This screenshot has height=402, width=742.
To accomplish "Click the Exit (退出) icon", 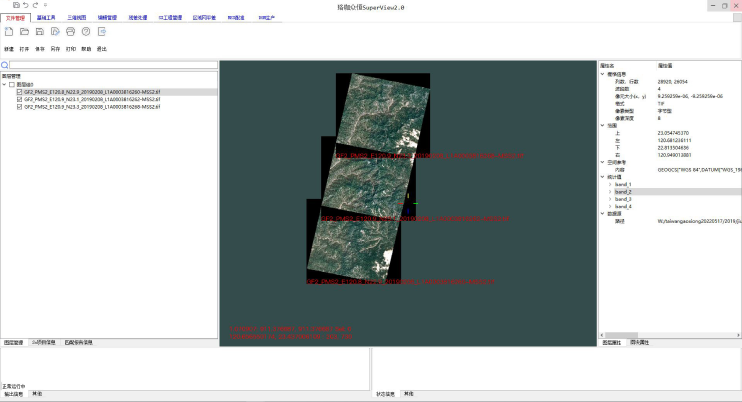I will click(101, 32).
